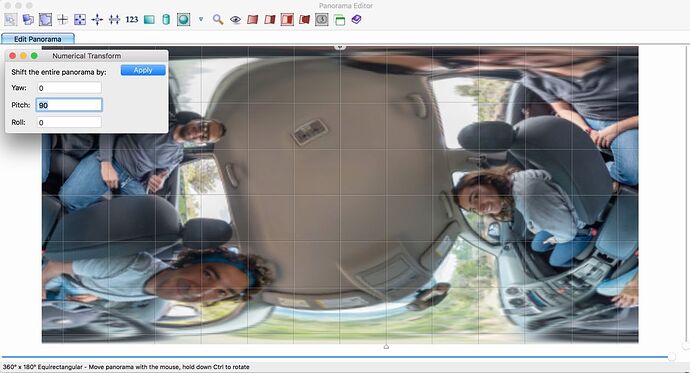Click the Yaw input field
The height and width of the screenshot is (373, 690).
[x=70, y=88]
